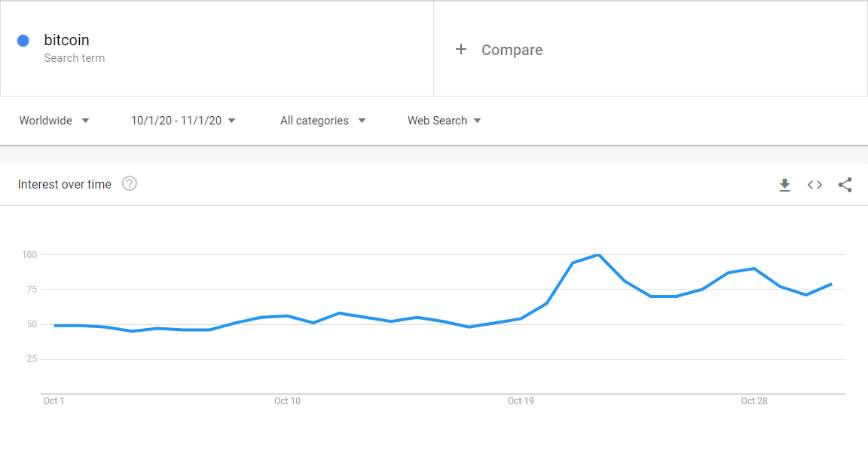Open the Worldwide region dropdown
The width and height of the screenshot is (868, 457).
coord(54,121)
